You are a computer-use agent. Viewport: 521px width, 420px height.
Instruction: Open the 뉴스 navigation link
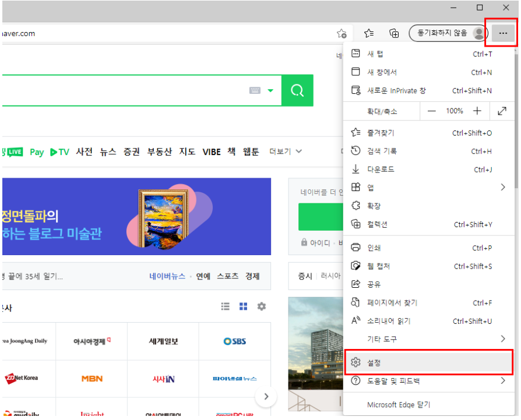108,151
